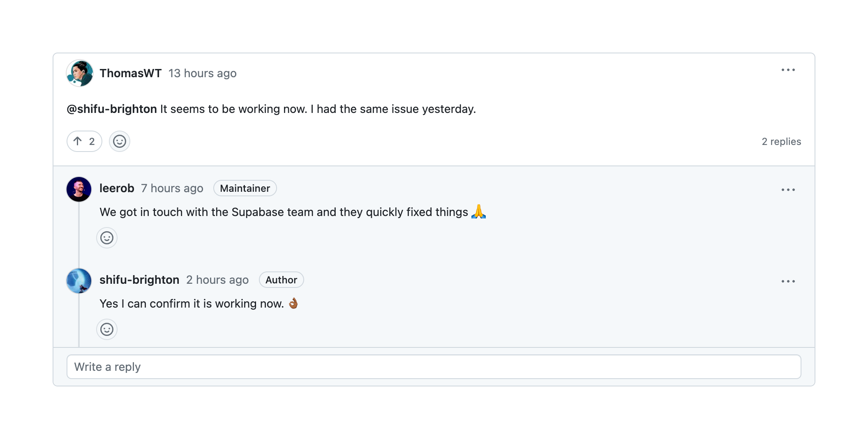Open options menu for leerob's reply
The height and width of the screenshot is (439, 868).
(x=788, y=190)
